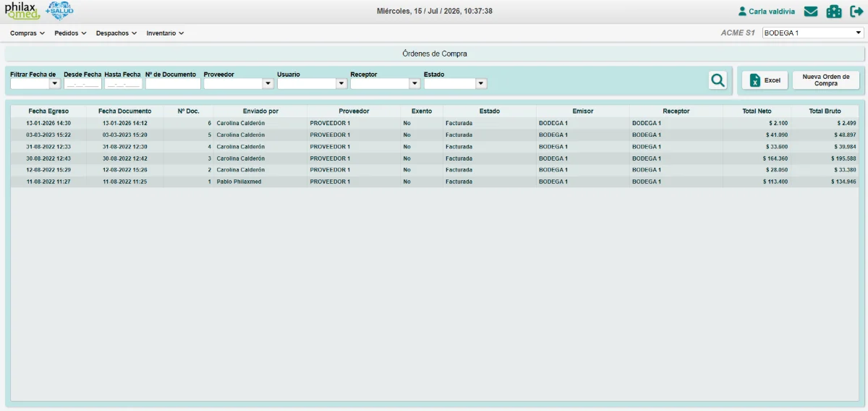Open the Inventario menu
Viewport: 868px width, 411px height.
pos(165,33)
